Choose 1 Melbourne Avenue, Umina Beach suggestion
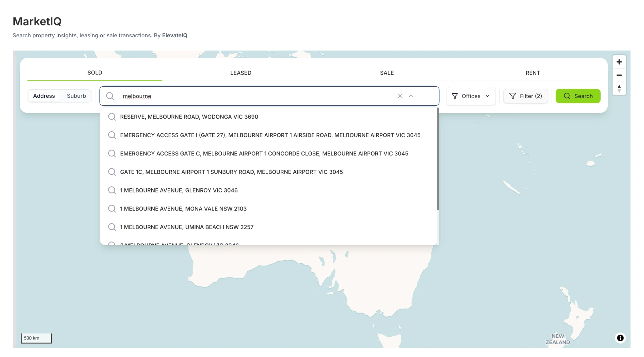Viewport: 644px width, 357px height. click(x=268, y=227)
